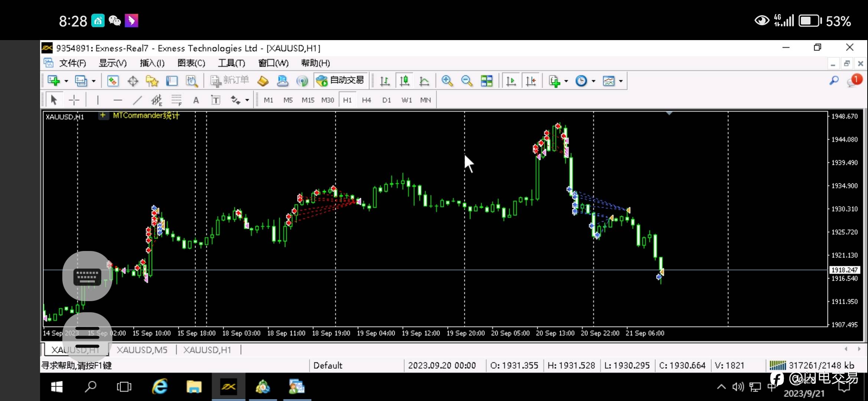This screenshot has height=401, width=868.
Task: Expand the chart templates dropdown arrow
Action: tap(621, 81)
